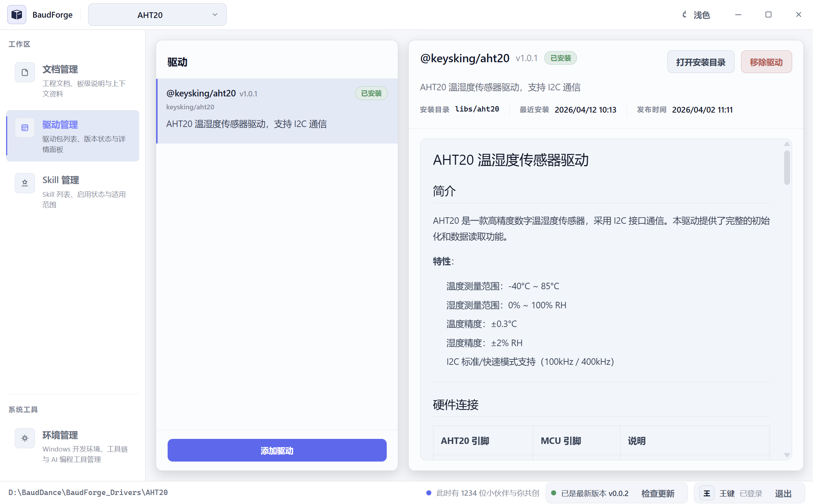Click the 环境管理 gear icon

pyautogui.click(x=25, y=438)
